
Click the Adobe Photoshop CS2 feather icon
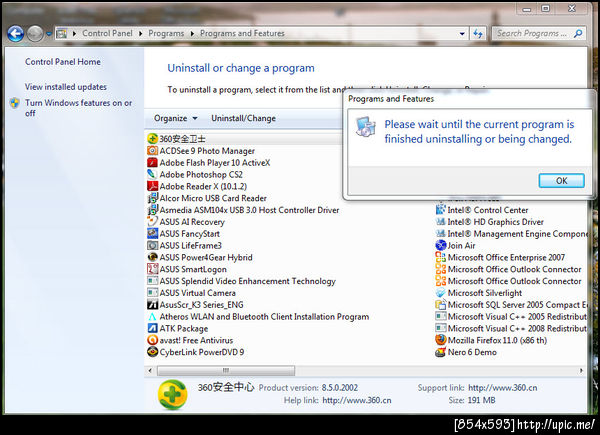tap(153, 174)
